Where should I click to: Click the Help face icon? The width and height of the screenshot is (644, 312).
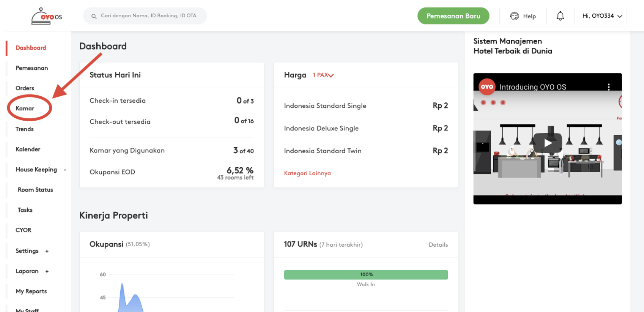[514, 16]
